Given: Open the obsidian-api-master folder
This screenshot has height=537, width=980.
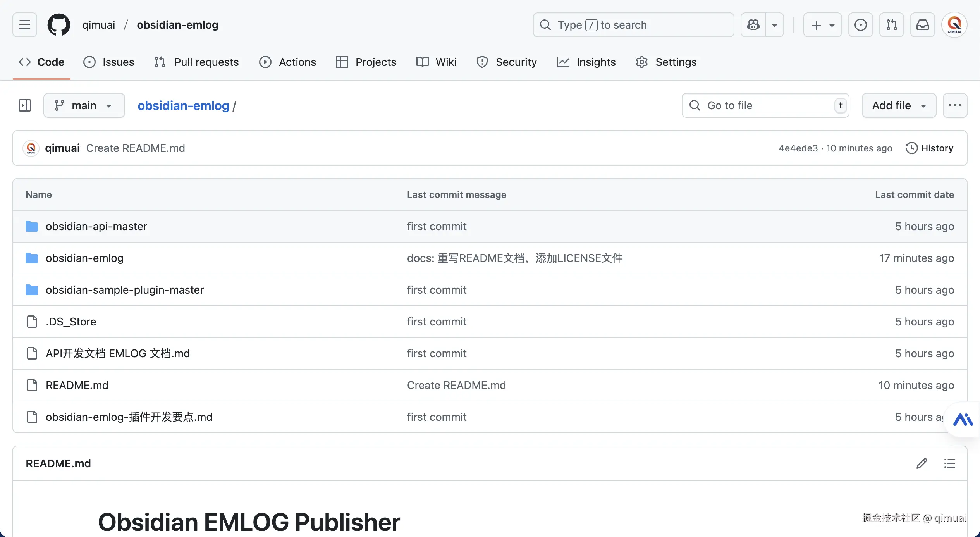Looking at the screenshot, I should [x=96, y=226].
